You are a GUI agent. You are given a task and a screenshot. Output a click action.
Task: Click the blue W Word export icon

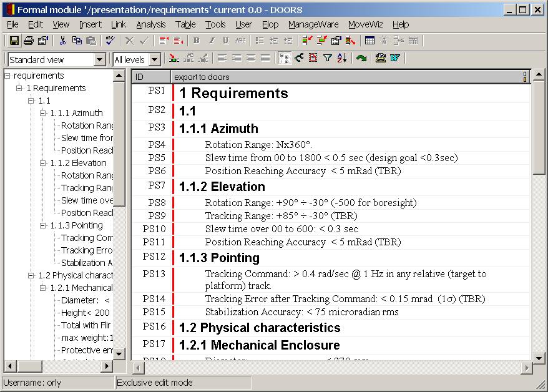click(395, 58)
